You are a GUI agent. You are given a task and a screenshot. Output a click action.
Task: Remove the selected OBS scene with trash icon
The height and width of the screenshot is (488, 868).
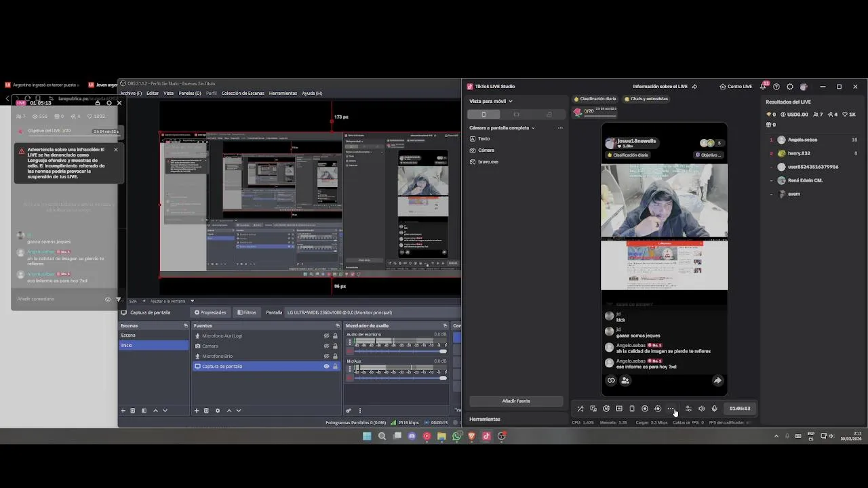coord(133,411)
